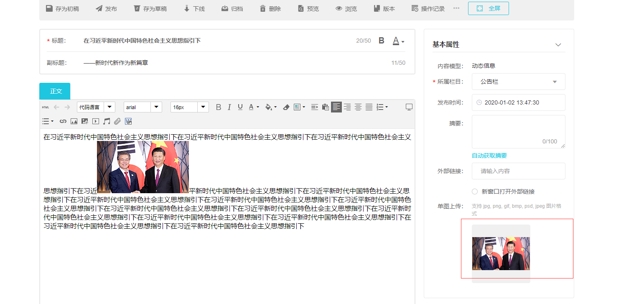This screenshot has width=644, height=304.
Task: Open the 操作记录 operation log
Action: click(428, 9)
